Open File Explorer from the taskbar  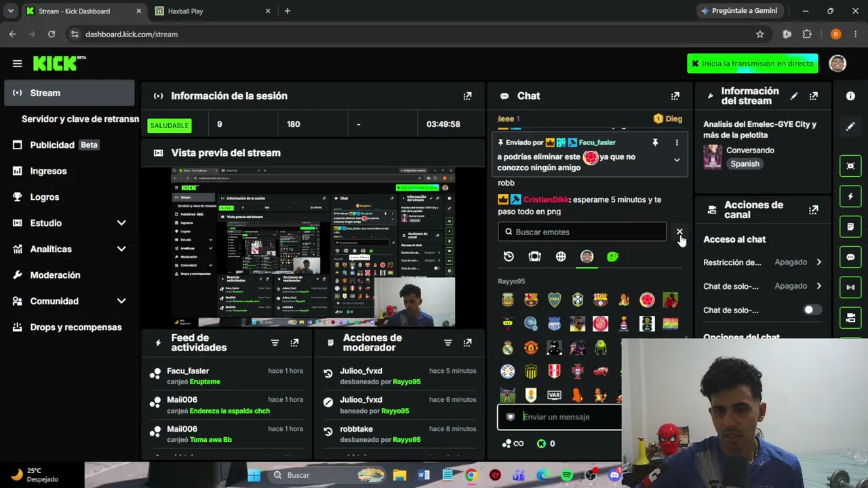[x=399, y=475]
